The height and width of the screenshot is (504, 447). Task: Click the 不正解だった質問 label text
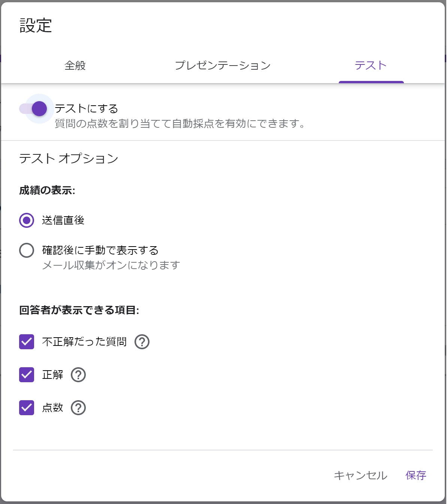point(84,342)
